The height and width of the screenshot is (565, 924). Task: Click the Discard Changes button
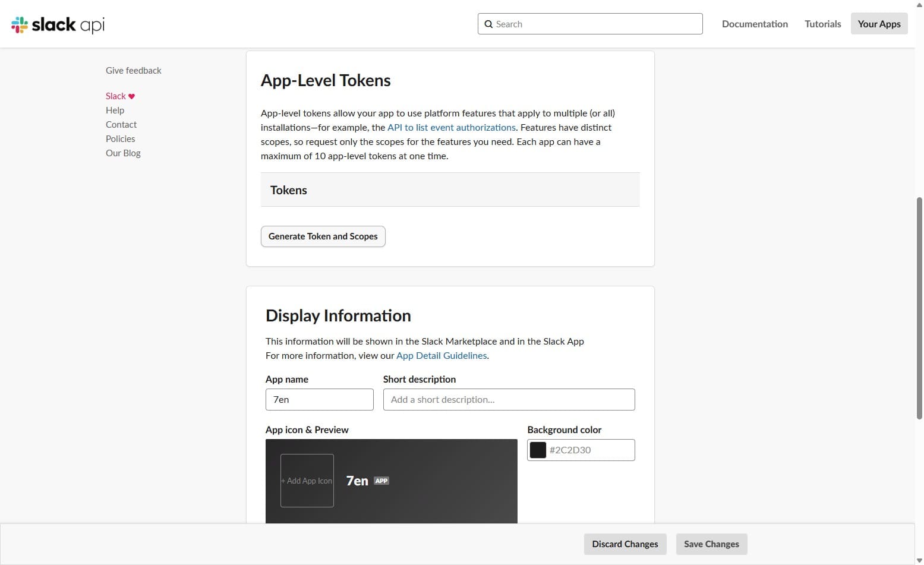625,544
